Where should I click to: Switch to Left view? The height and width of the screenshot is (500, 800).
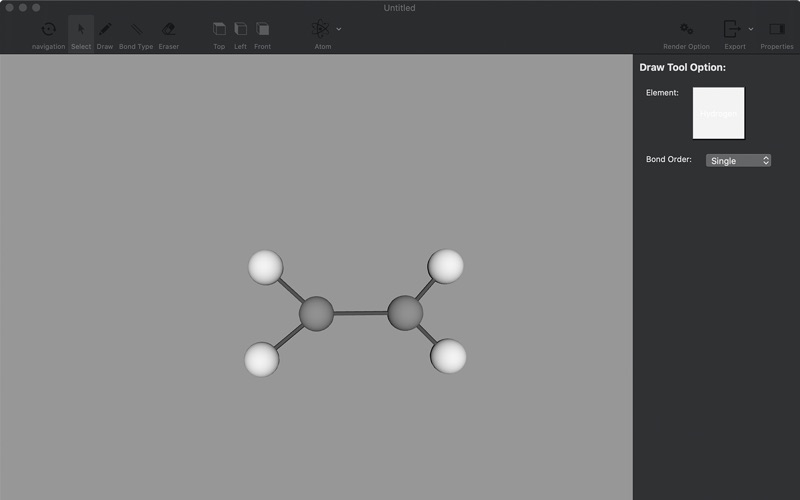coord(241,30)
